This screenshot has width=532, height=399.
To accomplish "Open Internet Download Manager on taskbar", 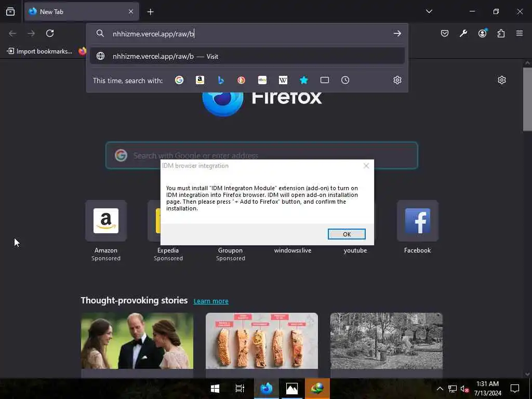I will click(317, 389).
